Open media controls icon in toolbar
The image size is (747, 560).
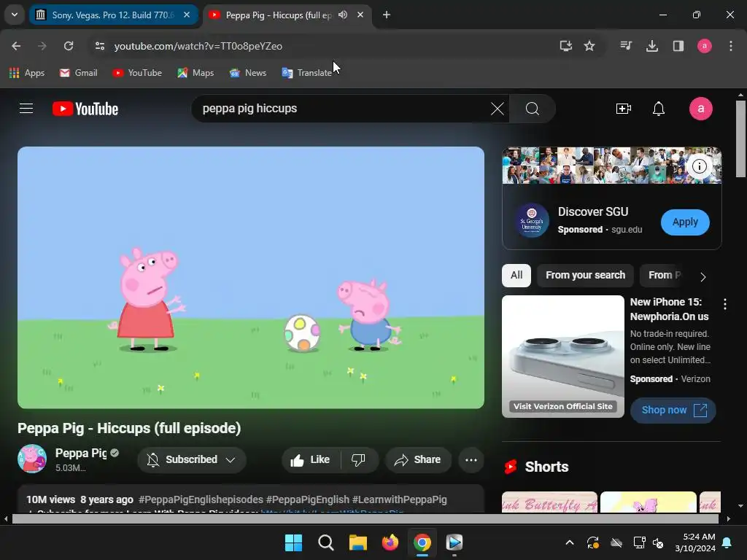[626, 46]
